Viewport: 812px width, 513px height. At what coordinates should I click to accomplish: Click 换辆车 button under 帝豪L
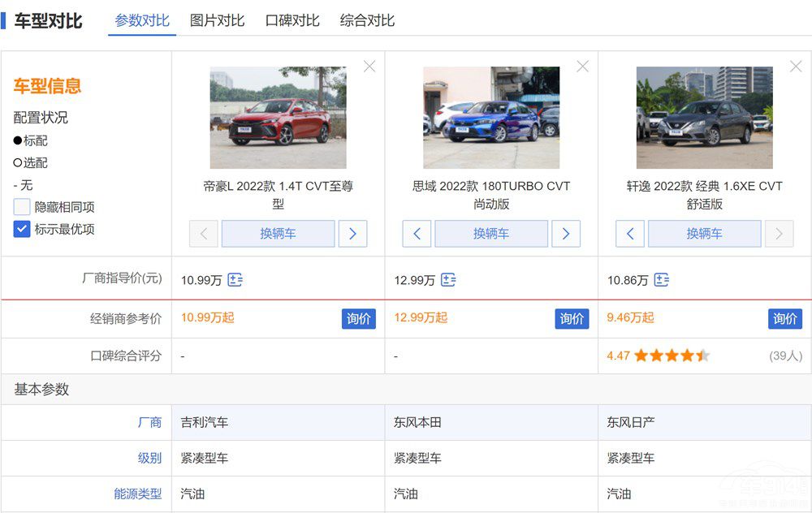pos(278,234)
